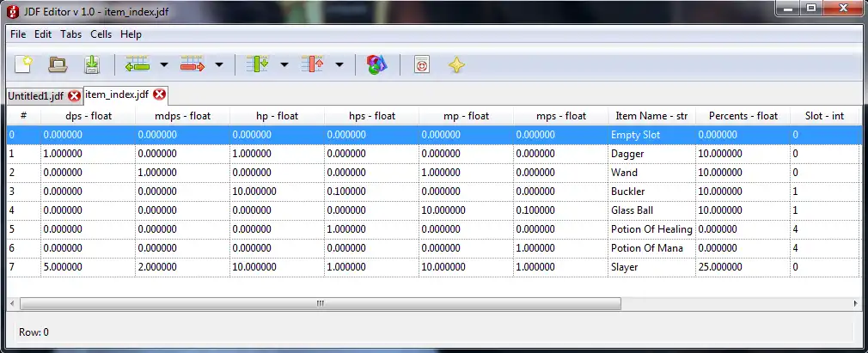Screen dimensions: 868x353
Task: Click the red remove row icon
Action: click(x=193, y=64)
